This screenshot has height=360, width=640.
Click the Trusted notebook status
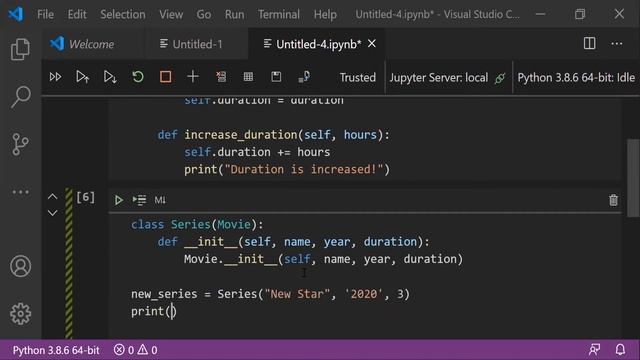point(358,78)
